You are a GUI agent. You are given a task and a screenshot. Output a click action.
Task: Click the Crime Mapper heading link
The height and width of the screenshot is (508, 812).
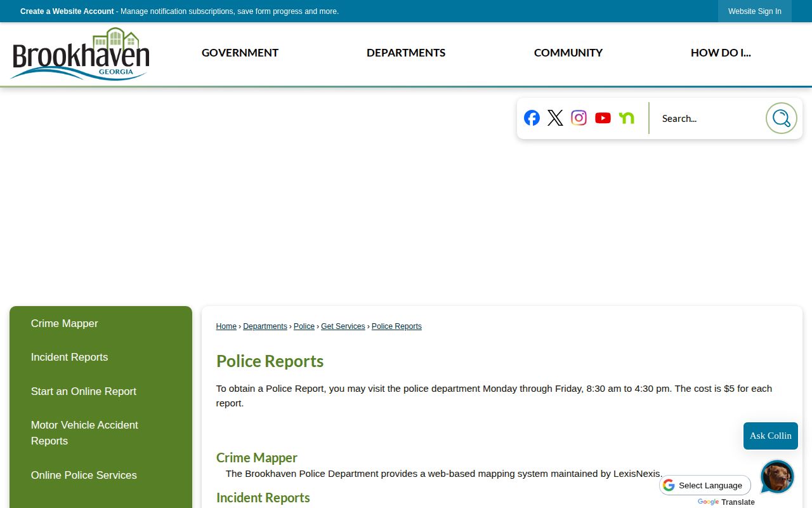(257, 457)
